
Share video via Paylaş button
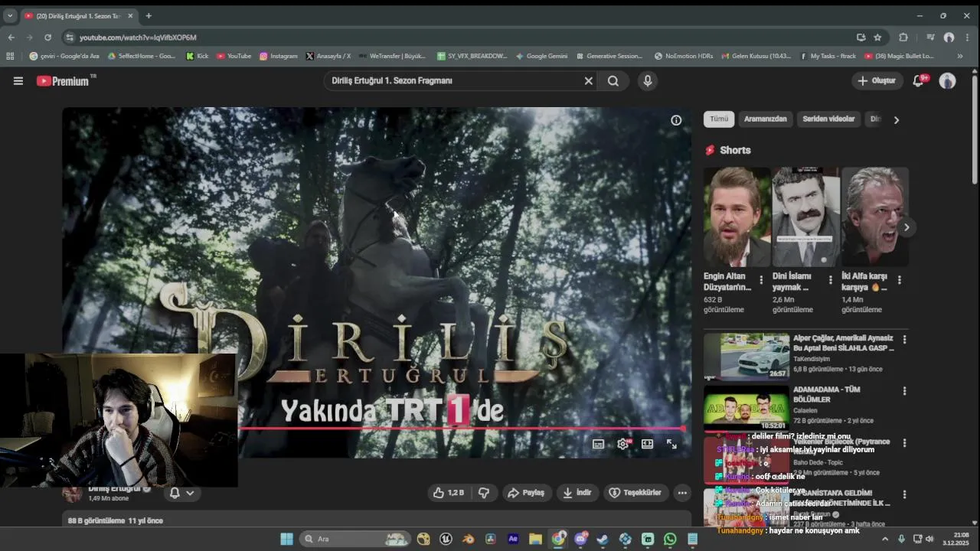click(x=527, y=493)
